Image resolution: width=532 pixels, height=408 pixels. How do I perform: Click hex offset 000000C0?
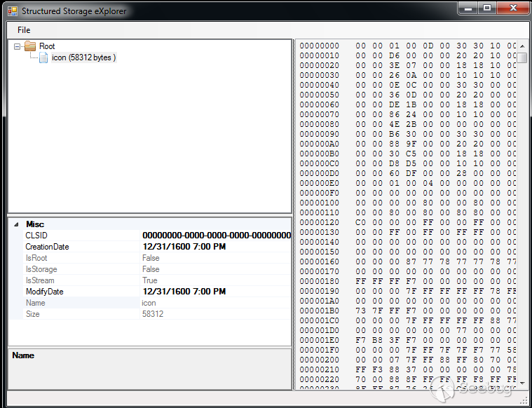319,163
